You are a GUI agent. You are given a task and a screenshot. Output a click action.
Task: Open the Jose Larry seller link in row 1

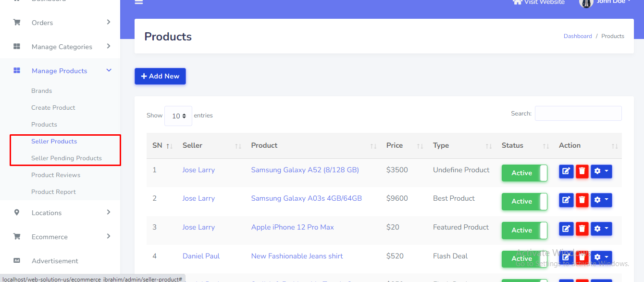click(198, 170)
